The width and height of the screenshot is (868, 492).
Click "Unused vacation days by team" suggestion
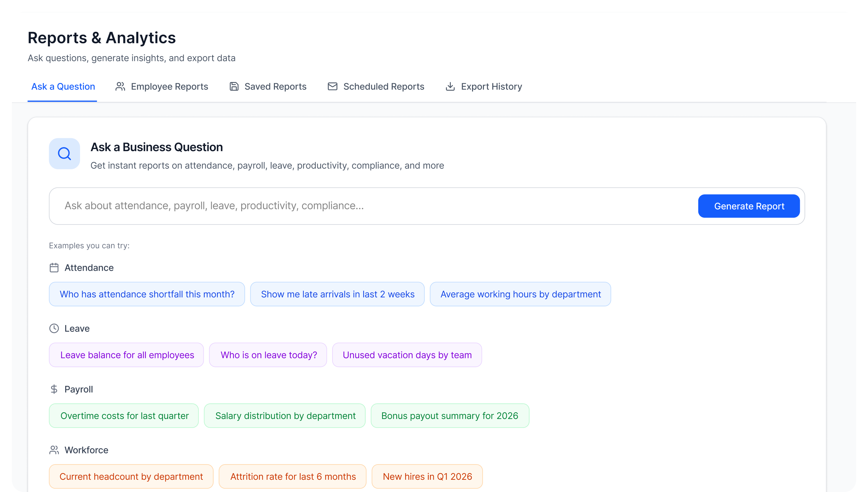(x=407, y=355)
